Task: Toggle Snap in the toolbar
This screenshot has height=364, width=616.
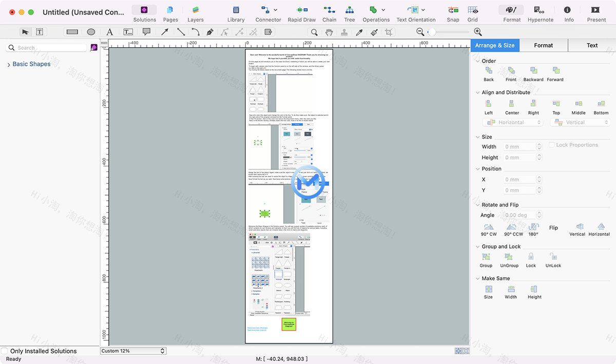Action: 452,13
